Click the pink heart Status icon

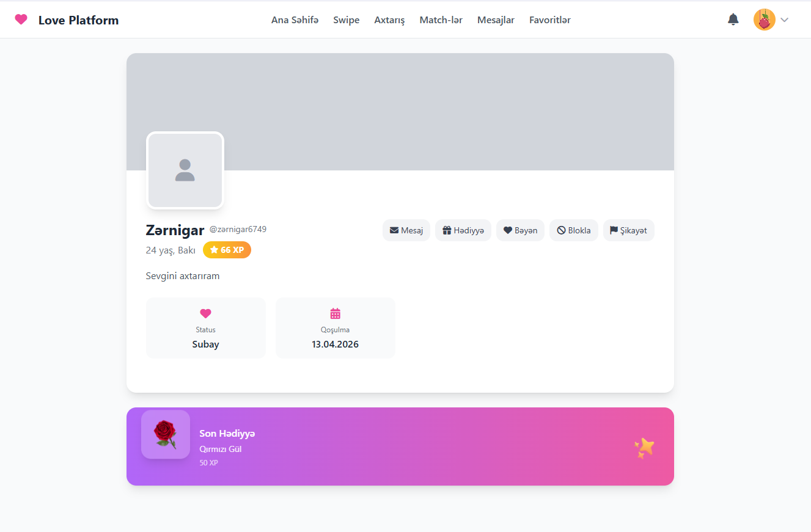pos(205,313)
